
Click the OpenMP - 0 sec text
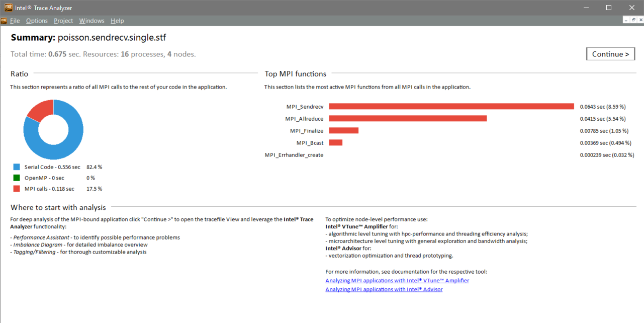point(44,178)
